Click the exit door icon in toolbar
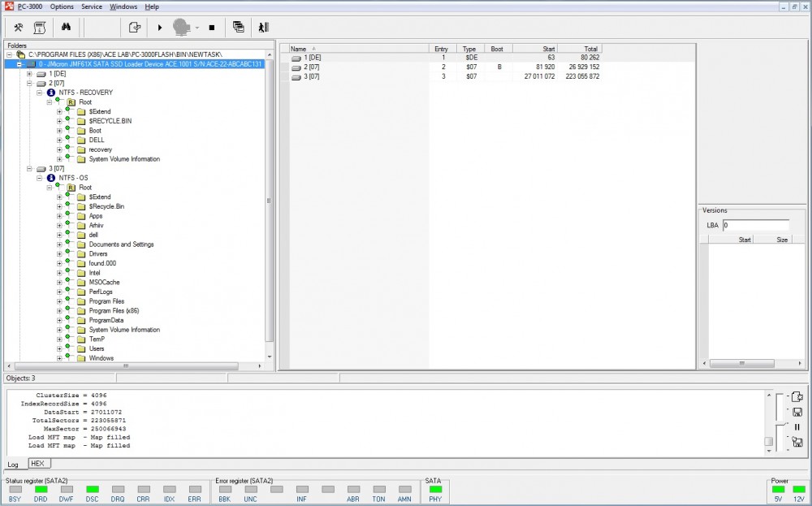812x506 pixels. pos(263,27)
